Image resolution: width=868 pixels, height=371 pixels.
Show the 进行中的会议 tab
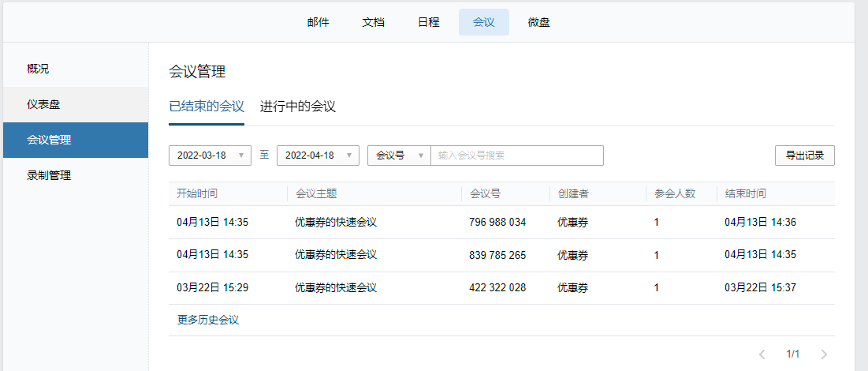[298, 106]
